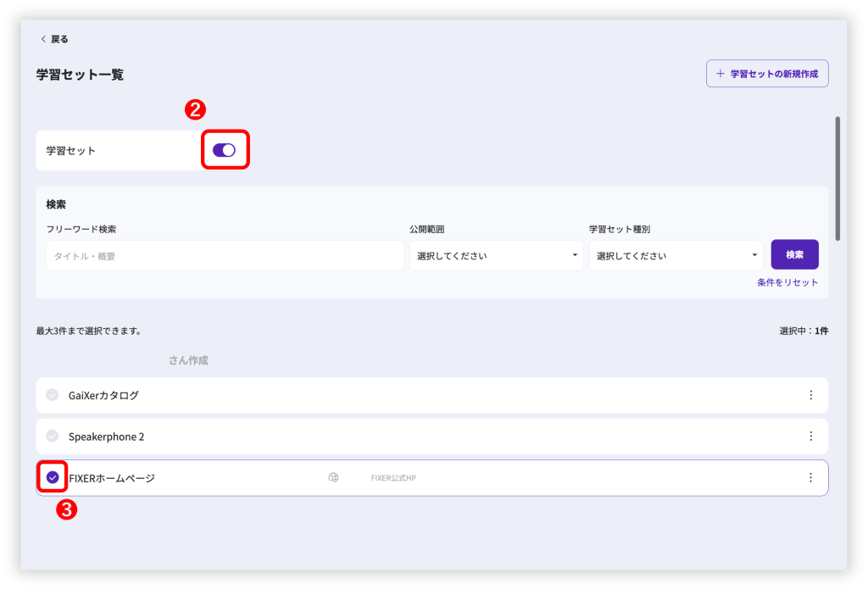
Task: Uncheck the FIXERホームページ checkbox
Action: 53,478
